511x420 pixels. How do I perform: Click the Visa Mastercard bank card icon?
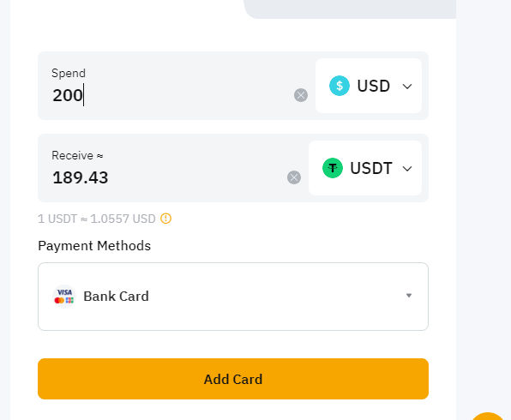[64, 297]
